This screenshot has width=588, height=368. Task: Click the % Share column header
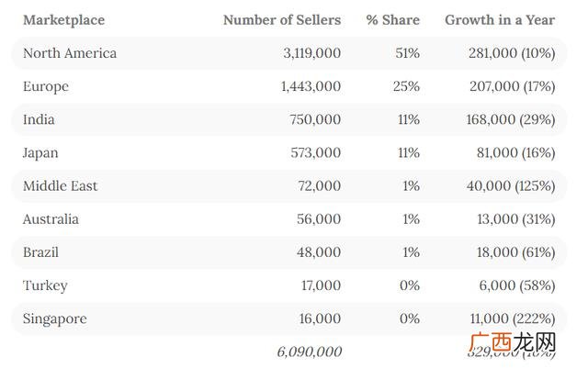coord(392,20)
